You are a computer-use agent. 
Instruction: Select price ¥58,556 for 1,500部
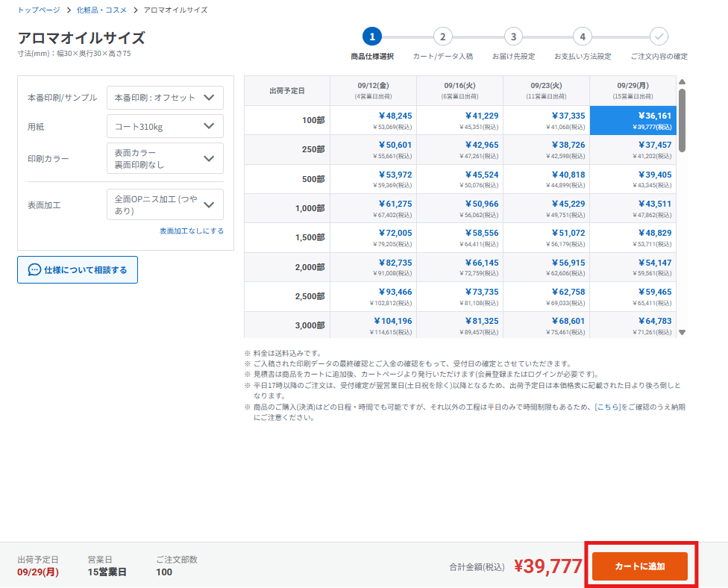pos(459,238)
